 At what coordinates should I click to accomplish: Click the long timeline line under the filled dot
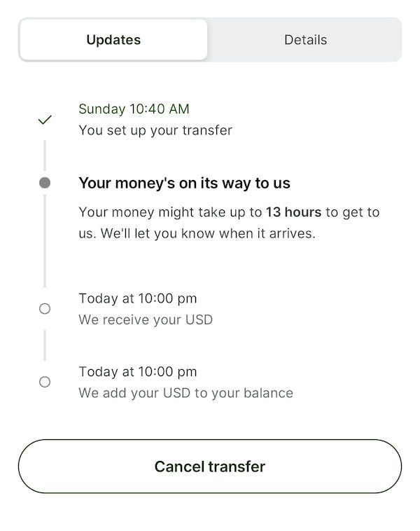click(x=45, y=242)
